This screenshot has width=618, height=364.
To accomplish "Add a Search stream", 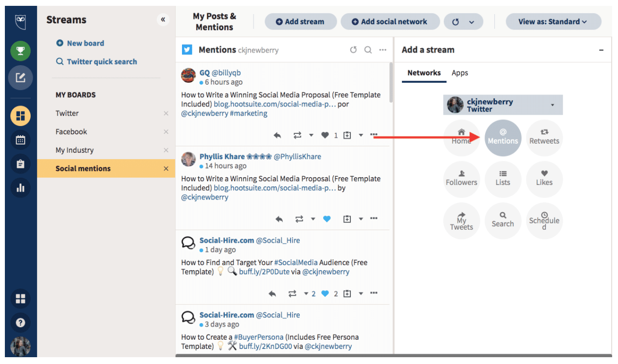I will [503, 221].
